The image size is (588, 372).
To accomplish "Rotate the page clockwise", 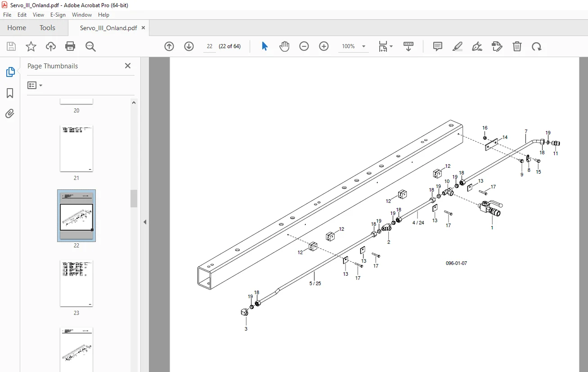I will [x=537, y=46].
